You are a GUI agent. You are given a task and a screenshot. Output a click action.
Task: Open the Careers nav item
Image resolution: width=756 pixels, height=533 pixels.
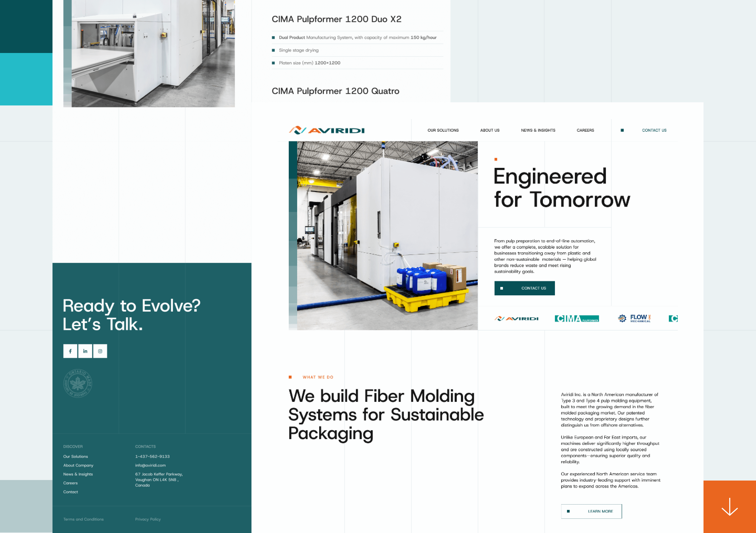click(585, 130)
